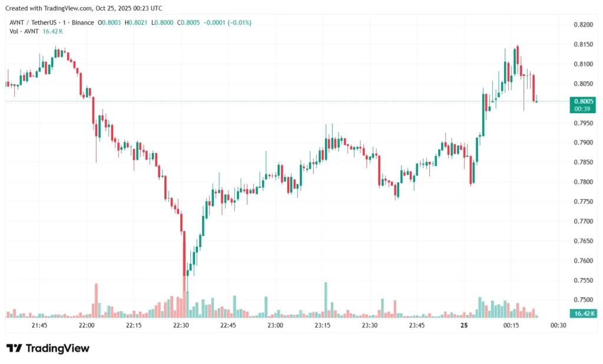The height and width of the screenshot is (364, 603).
Task: Click the 21:45 time axis label
Action: tap(39, 325)
